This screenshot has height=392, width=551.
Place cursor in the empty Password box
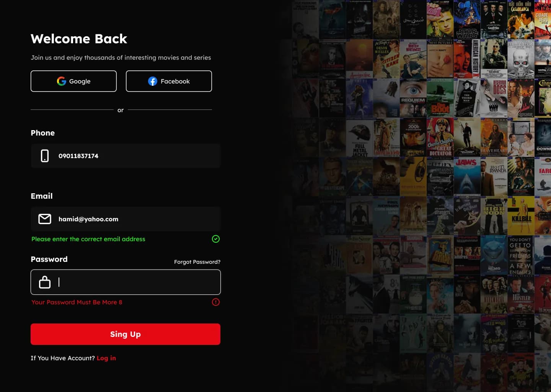coord(126,282)
